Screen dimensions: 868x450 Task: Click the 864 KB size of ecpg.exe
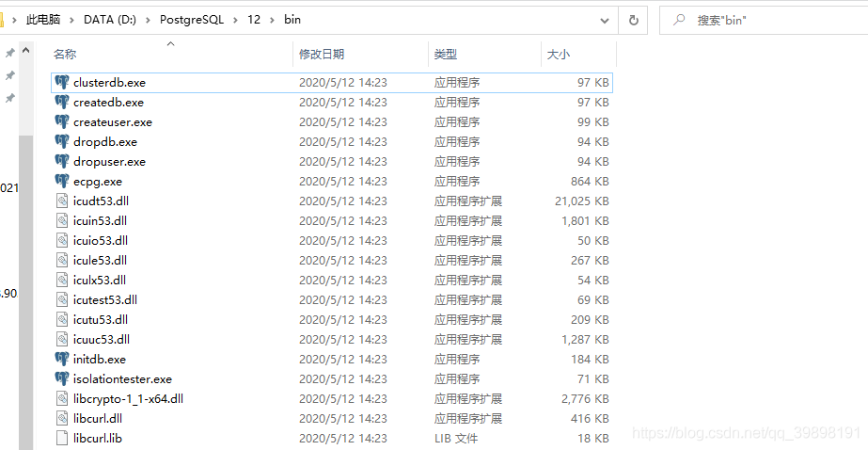(590, 181)
